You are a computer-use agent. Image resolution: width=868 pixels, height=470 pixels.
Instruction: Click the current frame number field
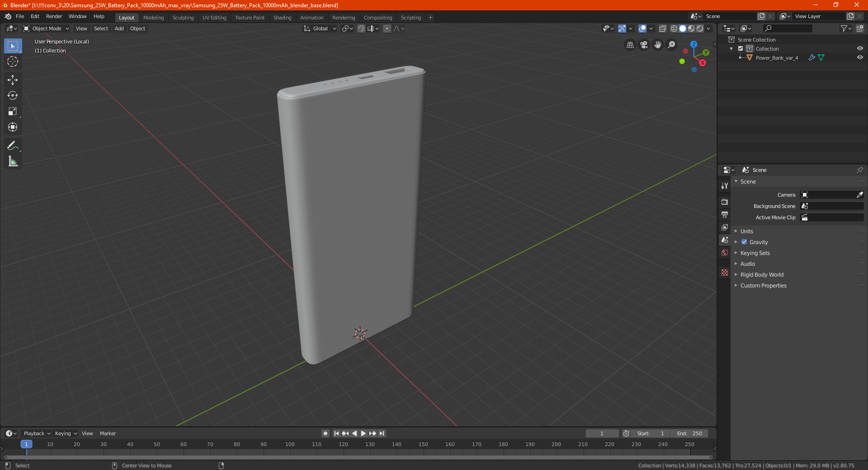tap(602, 433)
